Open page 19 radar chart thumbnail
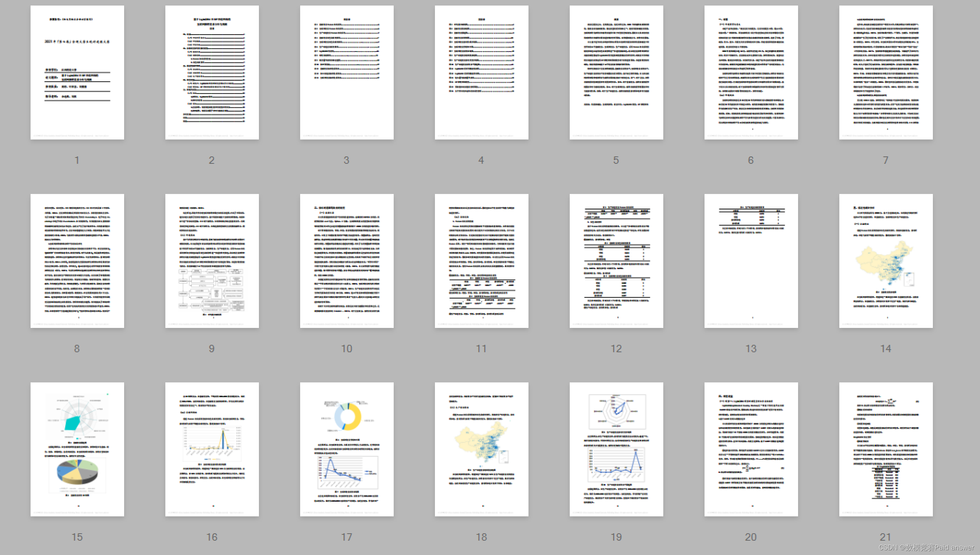Image resolution: width=980 pixels, height=555 pixels. [616, 449]
